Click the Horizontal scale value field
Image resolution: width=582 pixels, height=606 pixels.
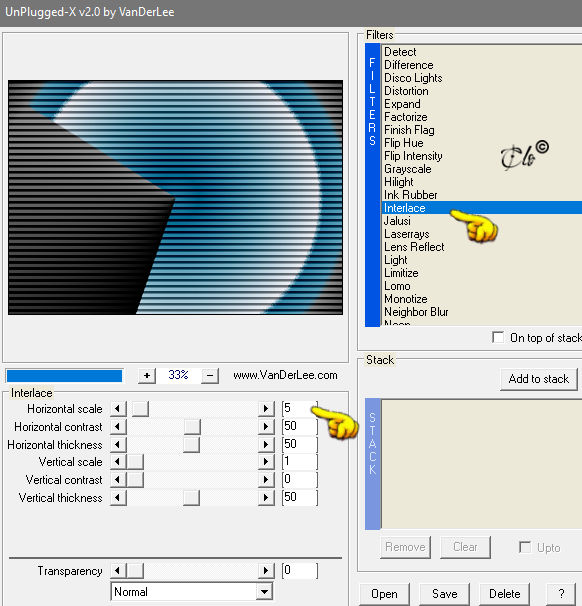tap(300, 409)
